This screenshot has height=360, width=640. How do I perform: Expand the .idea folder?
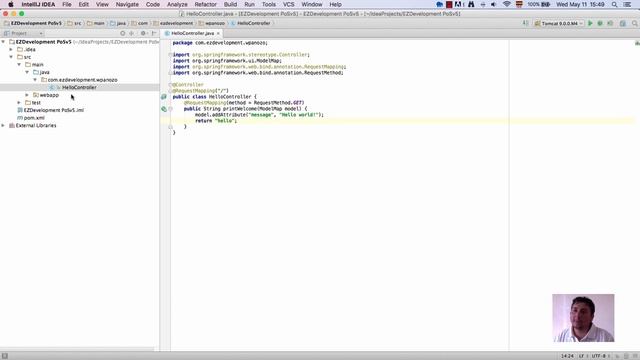pyautogui.click(x=11, y=49)
